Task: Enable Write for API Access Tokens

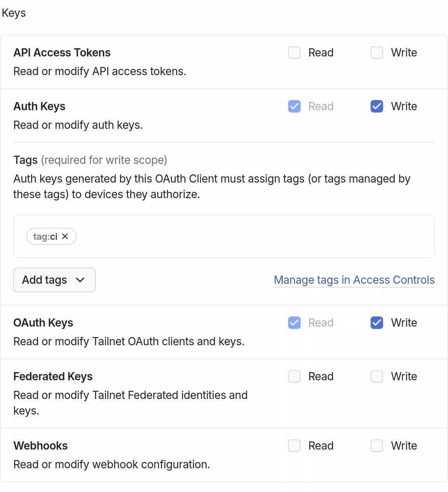Action: [376, 52]
